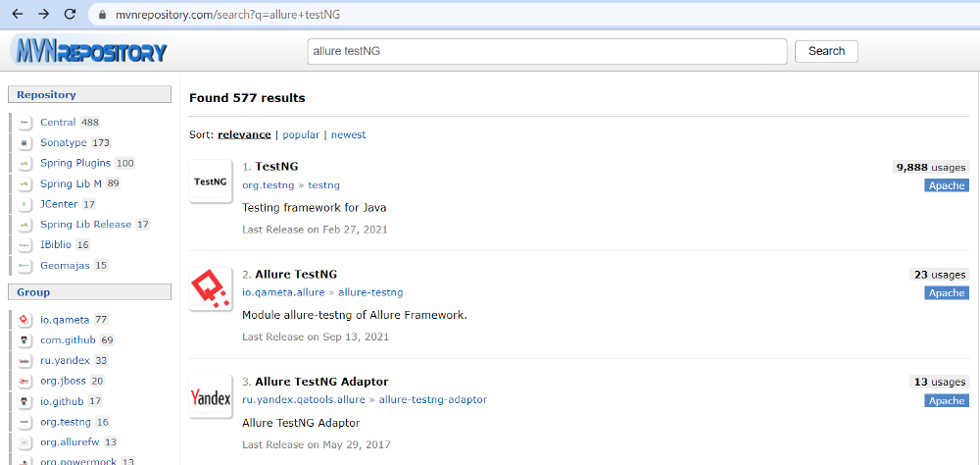The height and width of the screenshot is (465, 980).
Task: Click the 13 usages badge
Action: pyautogui.click(x=939, y=382)
